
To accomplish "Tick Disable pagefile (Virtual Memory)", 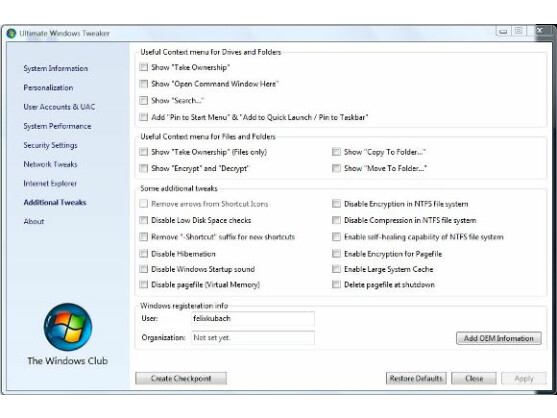I will (144, 284).
